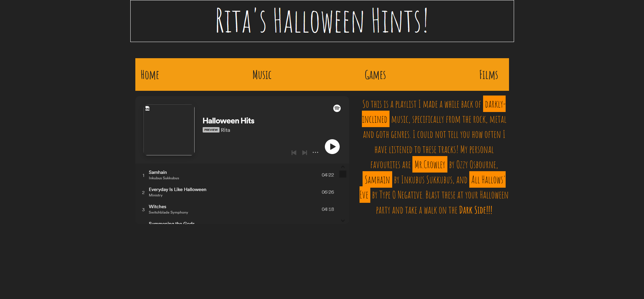Open the Films page
This screenshot has width=644, height=299.
488,75
